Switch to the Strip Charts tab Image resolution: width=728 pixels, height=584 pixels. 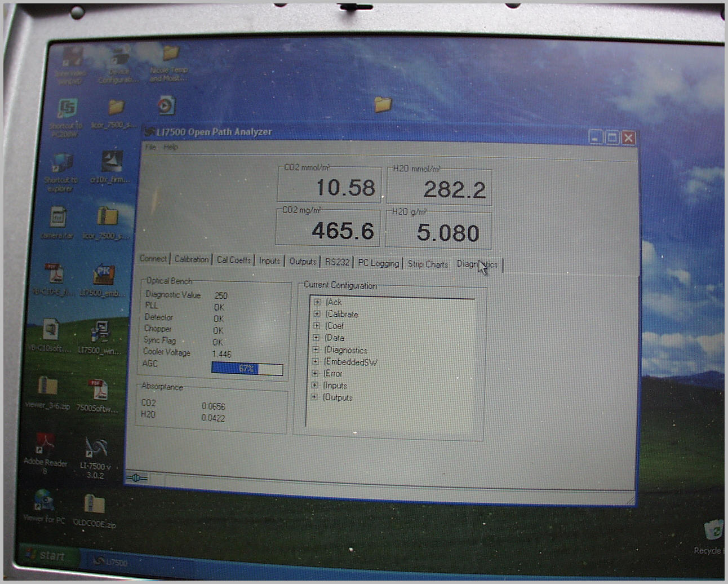[x=428, y=264]
